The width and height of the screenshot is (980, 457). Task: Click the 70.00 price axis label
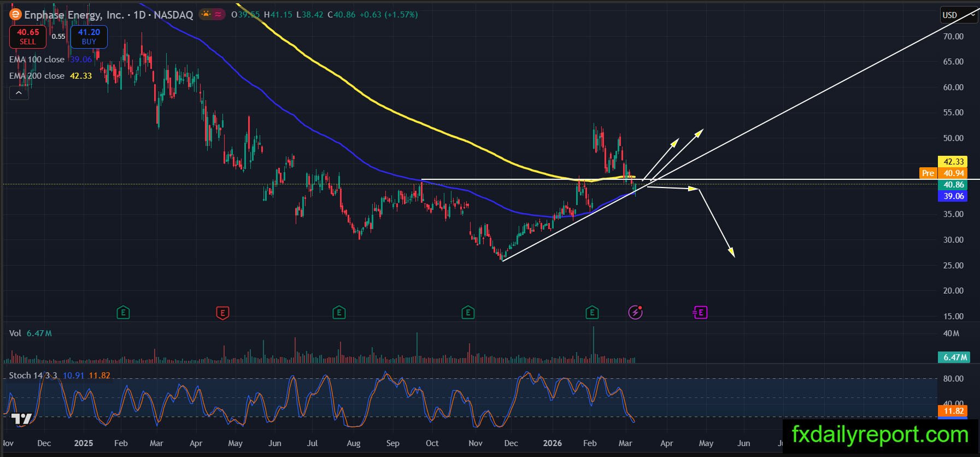point(953,37)
